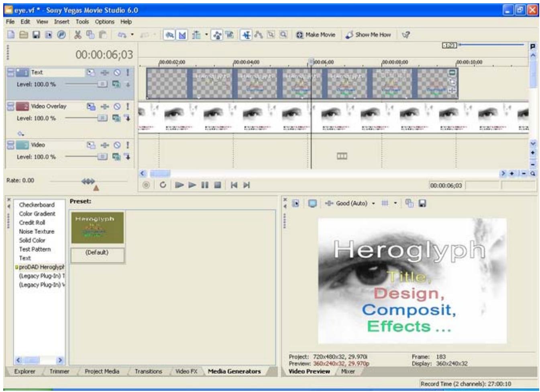Image resolution: width=540 pixels, height=392 pixels.
Task: Open the Video Preview external monitor icon
Action: click(312, 204)
